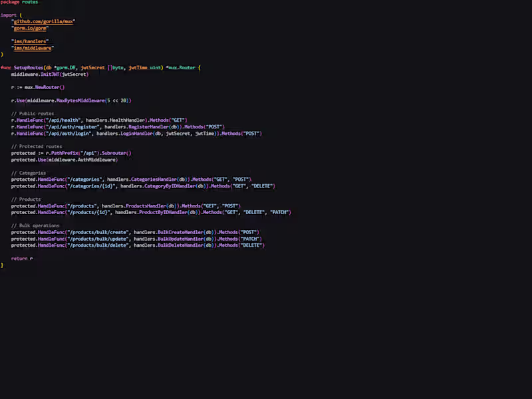
Task: Click the "// Protected routes" comment
Action: point(37,146)
